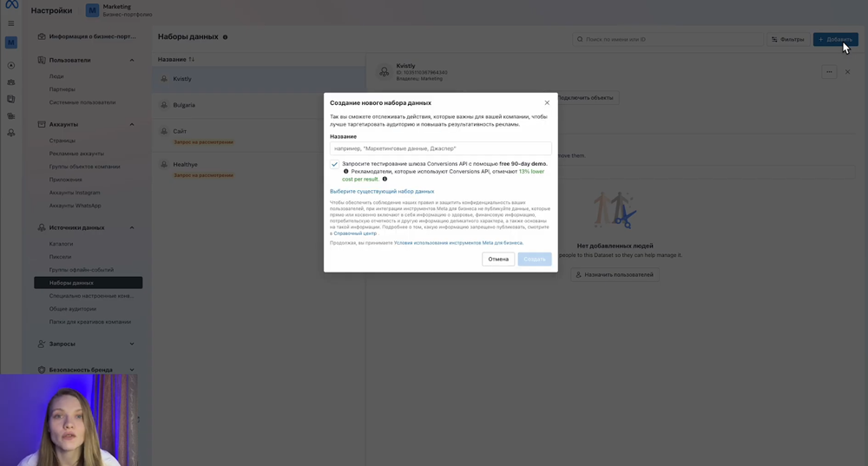This screenshot has width=868, height=466.
Task: Open Пиксели in the sidebar
Action: coord(61,257)
